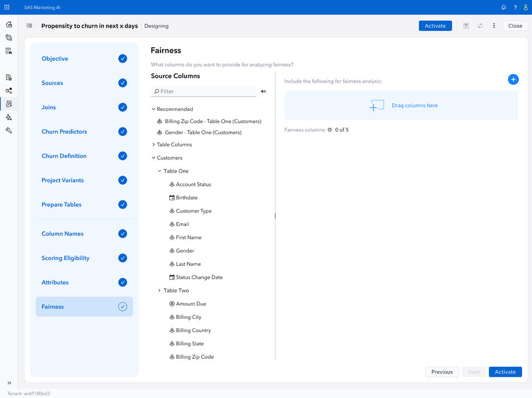Viewport: 532px width, 398px height.
Task: Click the Previous button
Action: [x=441, y=371]
